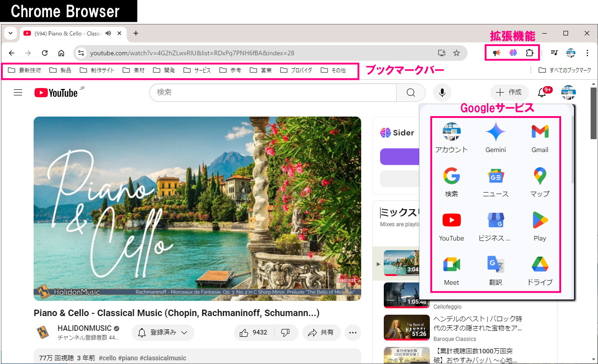This screenshot has height=364, width=598.
Task: Mute the tab via speaker icon
Action: 108,33
